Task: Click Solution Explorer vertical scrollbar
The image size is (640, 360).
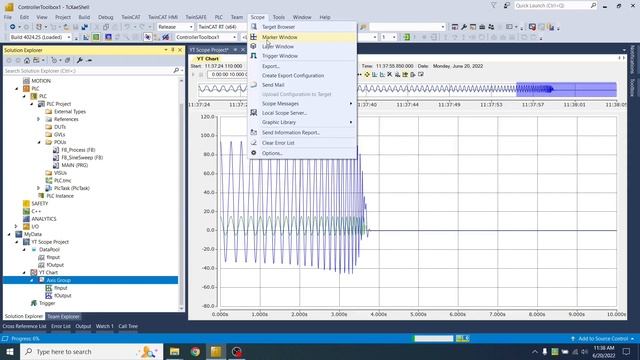Action: click(182, 194)
